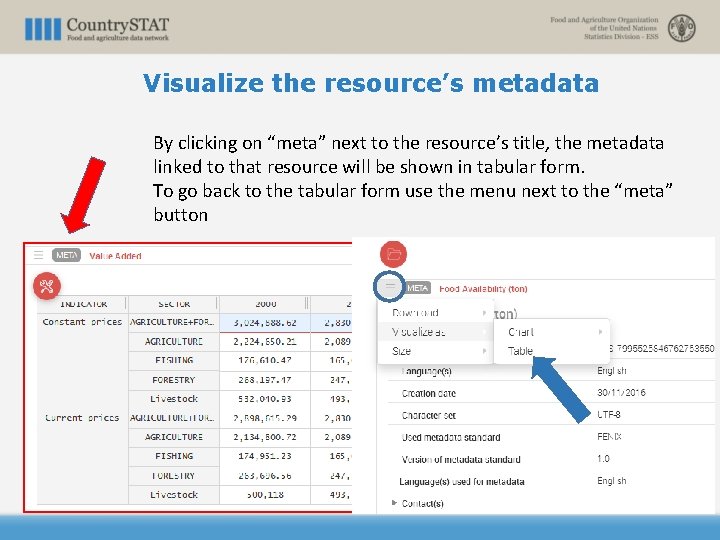The width and height of the screenshot is (720, 540).
Task: Click the Used metadata standard label
Action: click(450, 438)
